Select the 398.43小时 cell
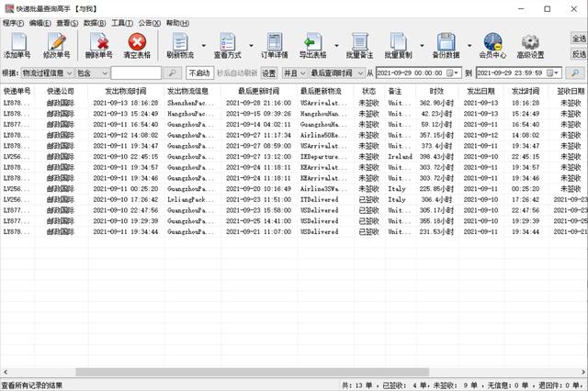This screenshot has width=588, height=391. [x=436, y=157]
